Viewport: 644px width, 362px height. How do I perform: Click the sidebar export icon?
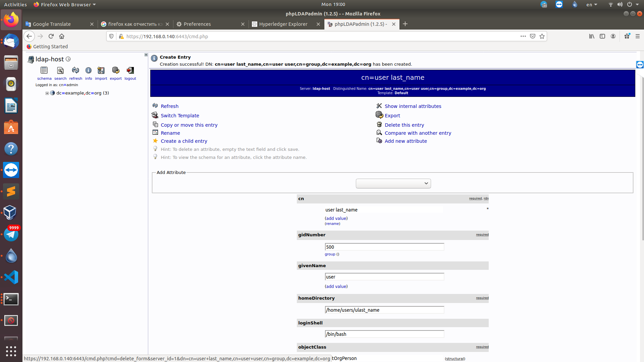[x=116, y=70]
